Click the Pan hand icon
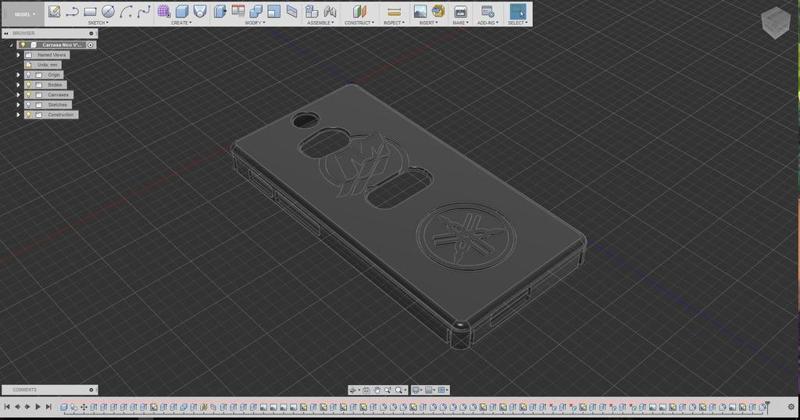The height and width of the screenshot is (420, 800). point(377,390)
